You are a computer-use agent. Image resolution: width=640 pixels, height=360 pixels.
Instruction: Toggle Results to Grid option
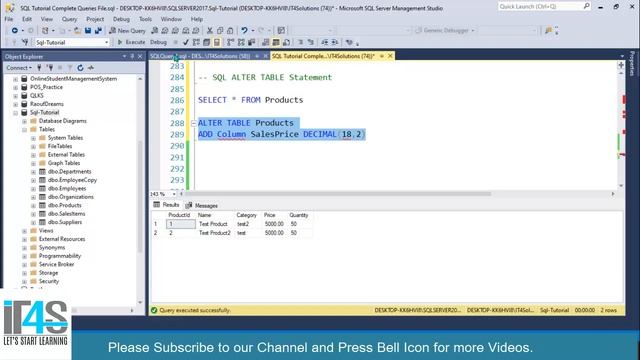tap(276, 42)
